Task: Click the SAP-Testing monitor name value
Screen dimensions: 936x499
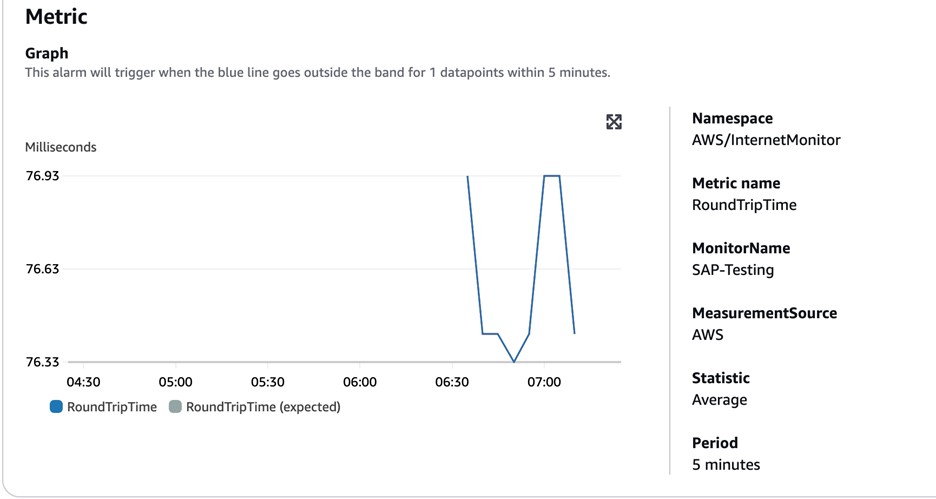Action: click(733, 270)
